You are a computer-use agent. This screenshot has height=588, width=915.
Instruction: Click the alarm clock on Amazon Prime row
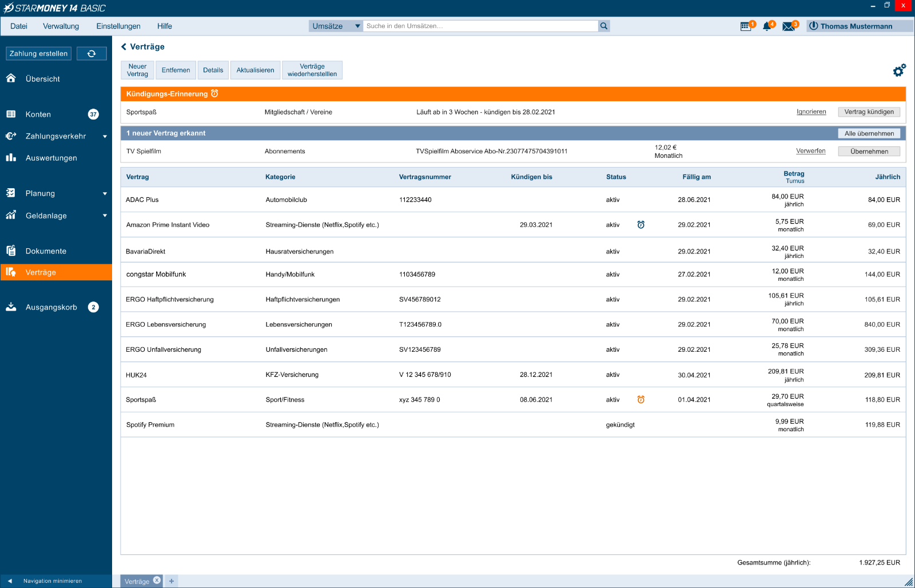pos(640,225)
